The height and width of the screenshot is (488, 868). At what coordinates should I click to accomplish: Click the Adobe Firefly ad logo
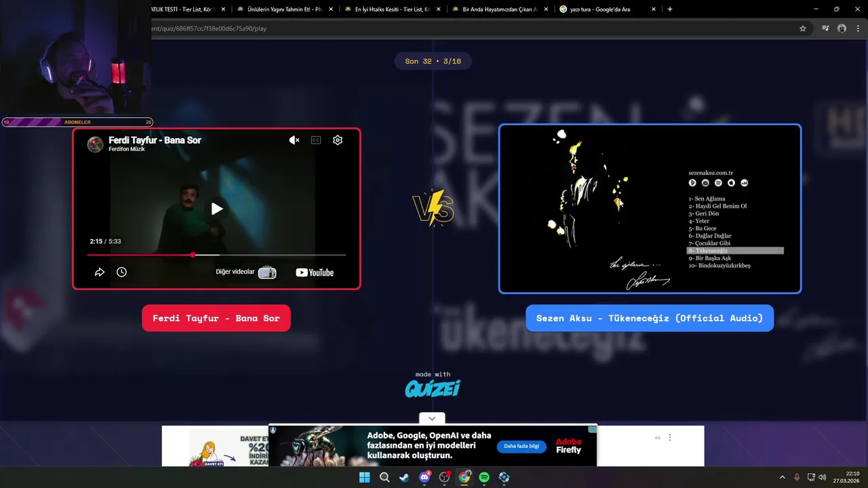[x=568, y=446]
